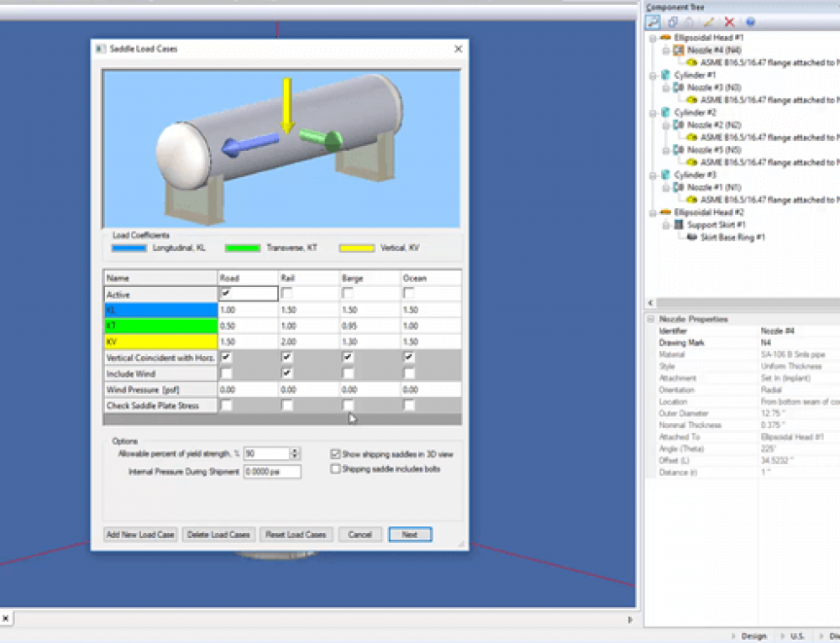The image size is (840, 643).
Task: Switch to the Design tab at bottom
Action: 753,635
